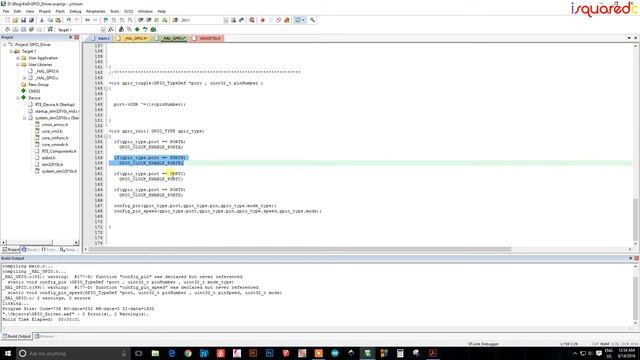Viewport: 640px width, 360px height.
Task: Open the window layout dropdown arrow
Action: click(303, 20)
